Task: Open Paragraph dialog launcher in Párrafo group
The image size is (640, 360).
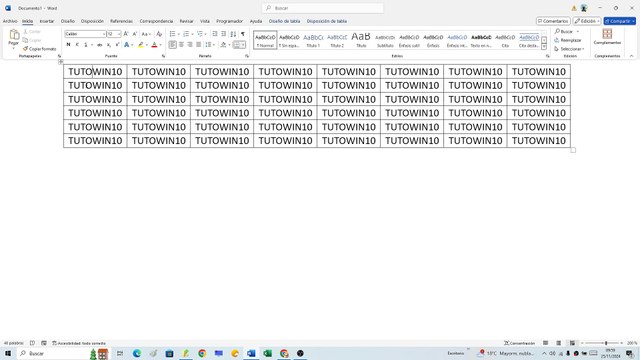Action: tap(247, 56)
